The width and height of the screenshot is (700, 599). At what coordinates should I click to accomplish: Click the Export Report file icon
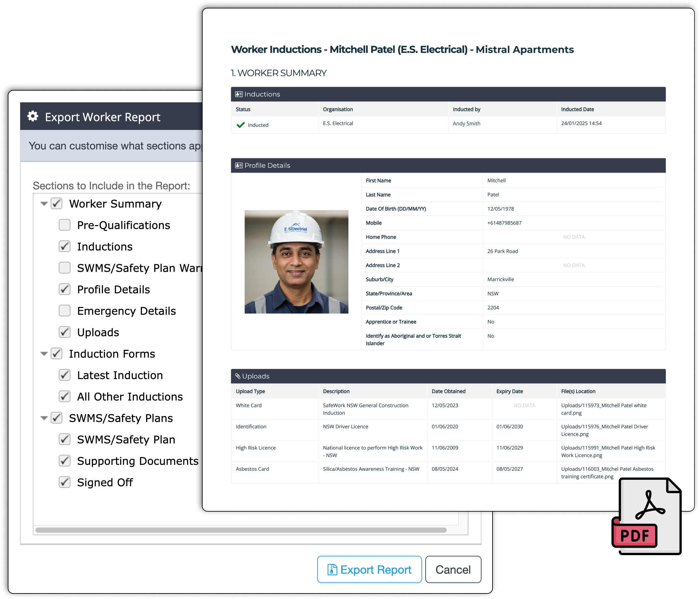coord(332,569)
